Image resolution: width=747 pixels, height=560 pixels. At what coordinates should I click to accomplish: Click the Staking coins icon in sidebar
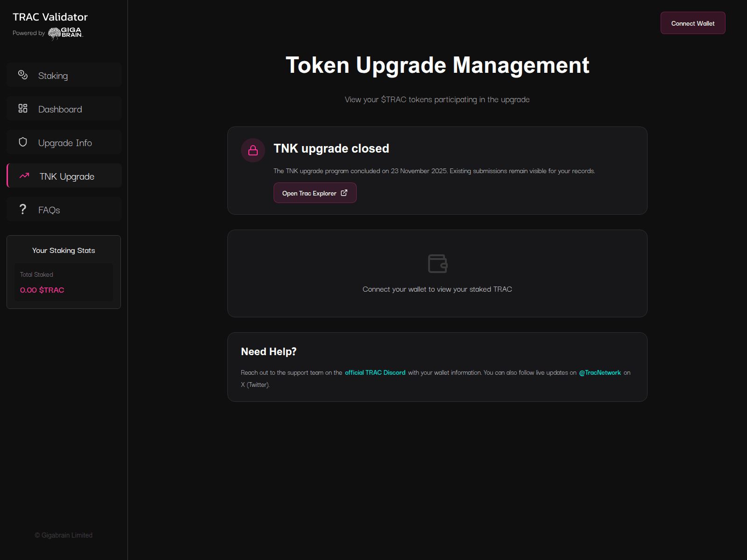click(x=23, y=75)
